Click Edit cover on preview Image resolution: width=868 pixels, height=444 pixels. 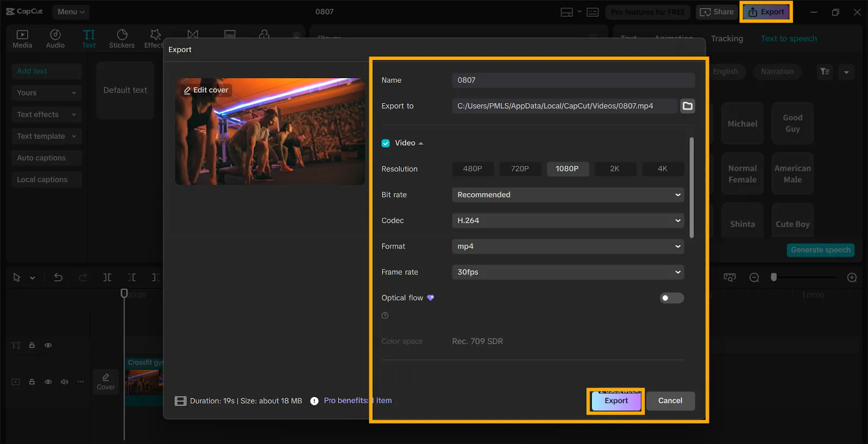206,90
